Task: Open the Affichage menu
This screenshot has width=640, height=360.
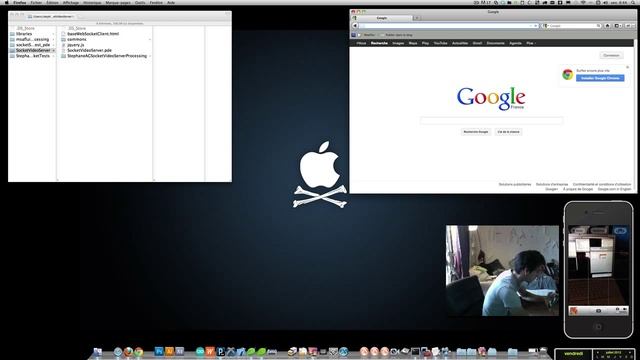Action: pos(71,2)
